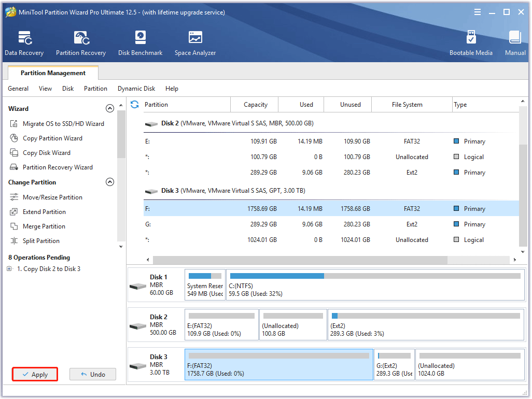
Task: Select the Disk 3 icon in the disk map
Action: pyautogui.click(x=138, y=366)
